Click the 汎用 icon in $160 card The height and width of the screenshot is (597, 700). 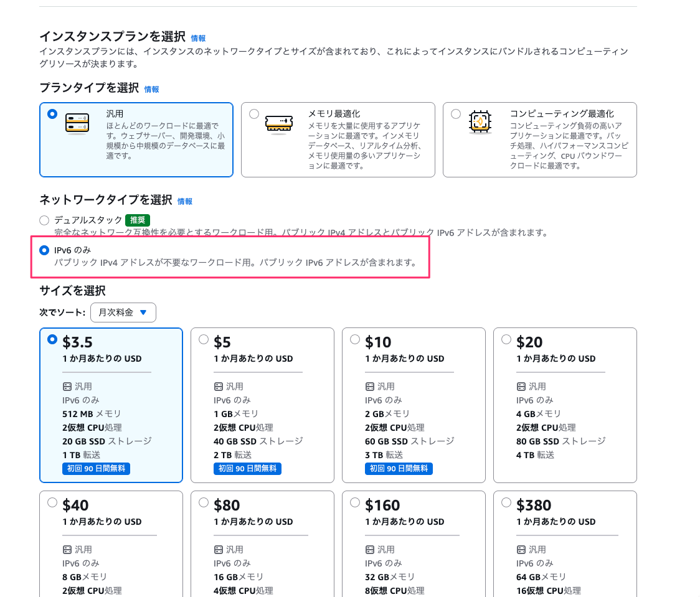[370, 550]
